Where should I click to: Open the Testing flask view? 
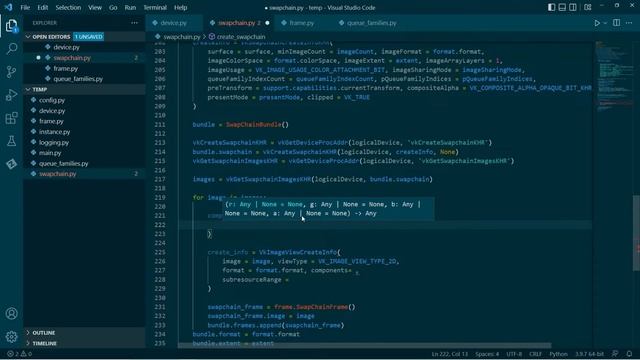tap(11, 141)
